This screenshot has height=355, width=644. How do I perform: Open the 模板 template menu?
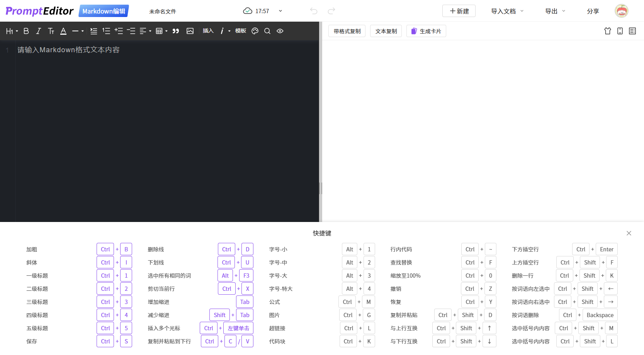[240, 31]
